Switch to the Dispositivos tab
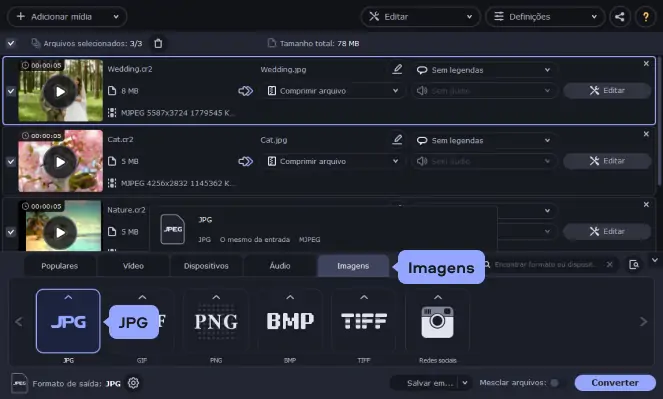This screenshot has width=663, height=399. tap(206, 266)
